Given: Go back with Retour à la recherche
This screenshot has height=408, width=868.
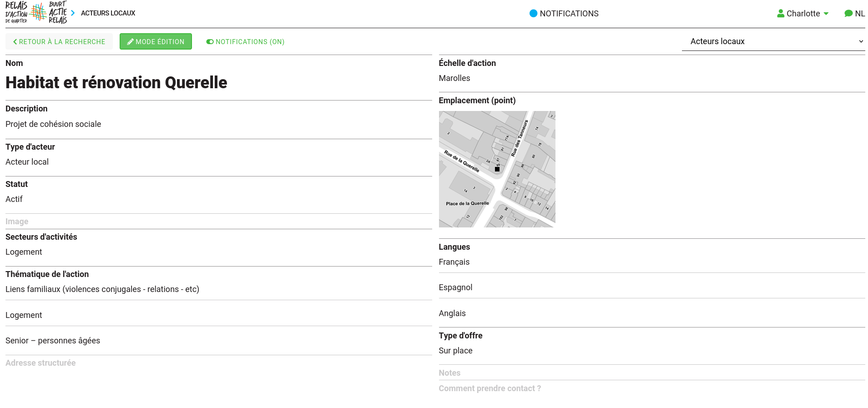Looking at the screenshot, I should [x=62, y=42].
